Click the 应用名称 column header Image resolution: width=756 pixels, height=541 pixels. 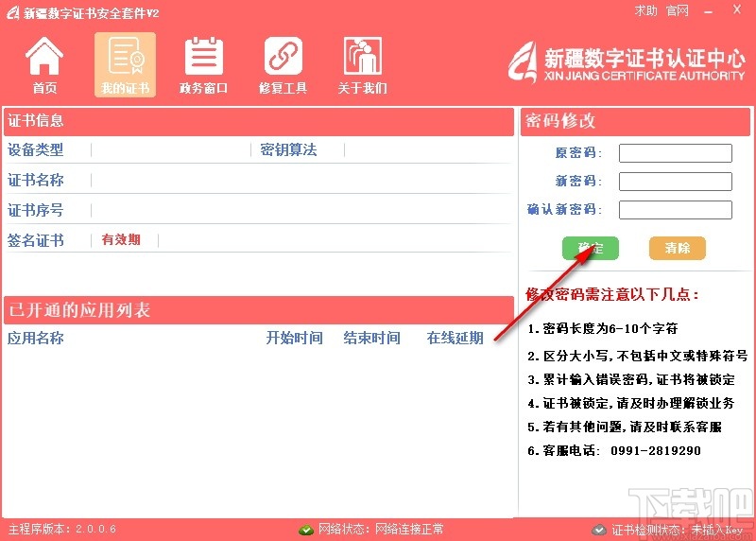(x=36, y=338)
